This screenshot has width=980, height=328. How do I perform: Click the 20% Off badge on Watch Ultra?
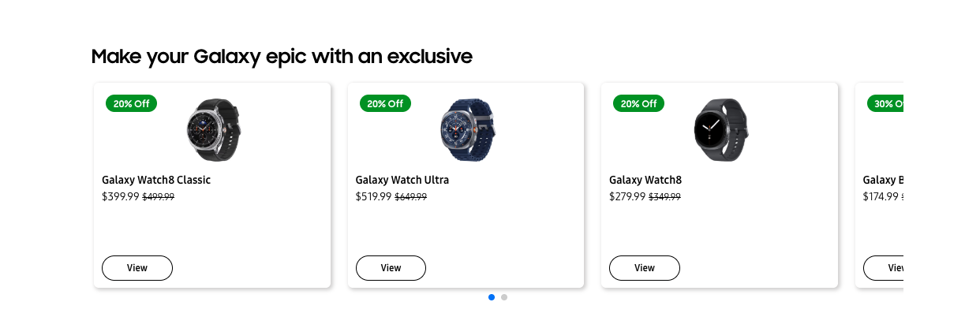pyautogui.click(x=385, y=103)
